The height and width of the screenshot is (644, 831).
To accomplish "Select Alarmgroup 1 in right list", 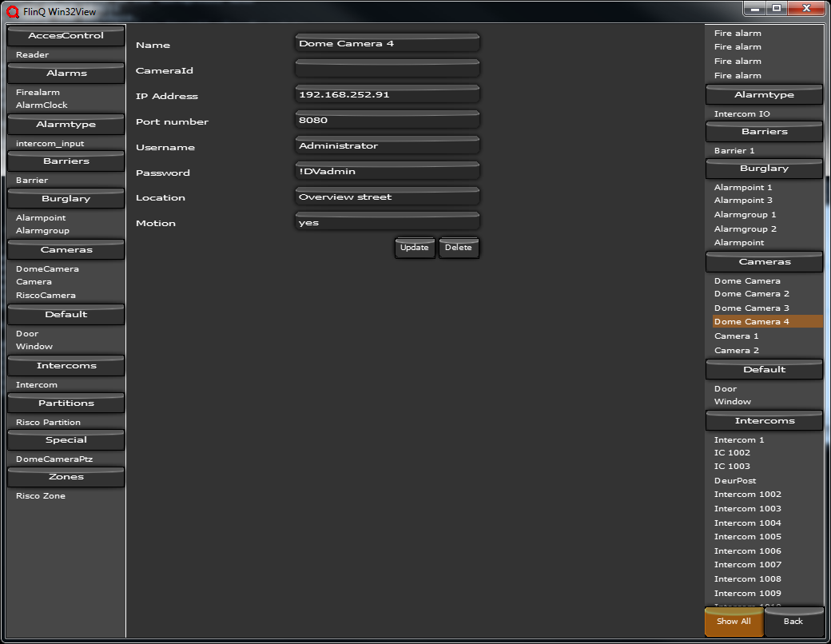I will [745, 215].
